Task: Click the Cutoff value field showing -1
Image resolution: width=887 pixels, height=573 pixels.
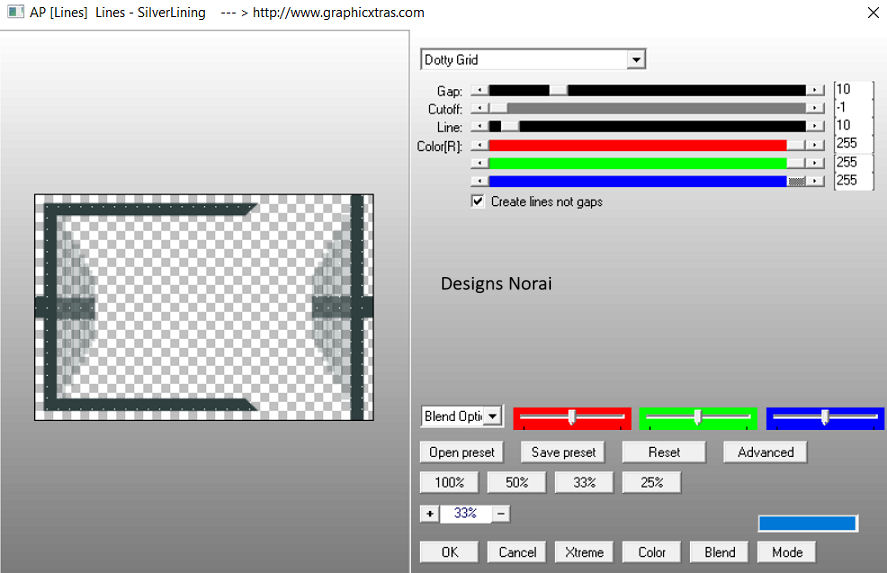Action: [x=854, y=107]
